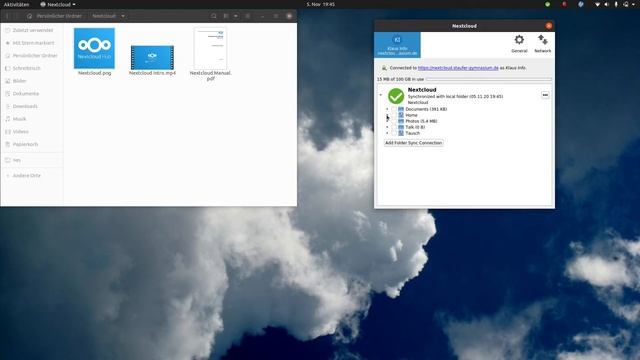The image size is (640, 360).
Task: Open view options dropdown in file manager
Action: 236,16
